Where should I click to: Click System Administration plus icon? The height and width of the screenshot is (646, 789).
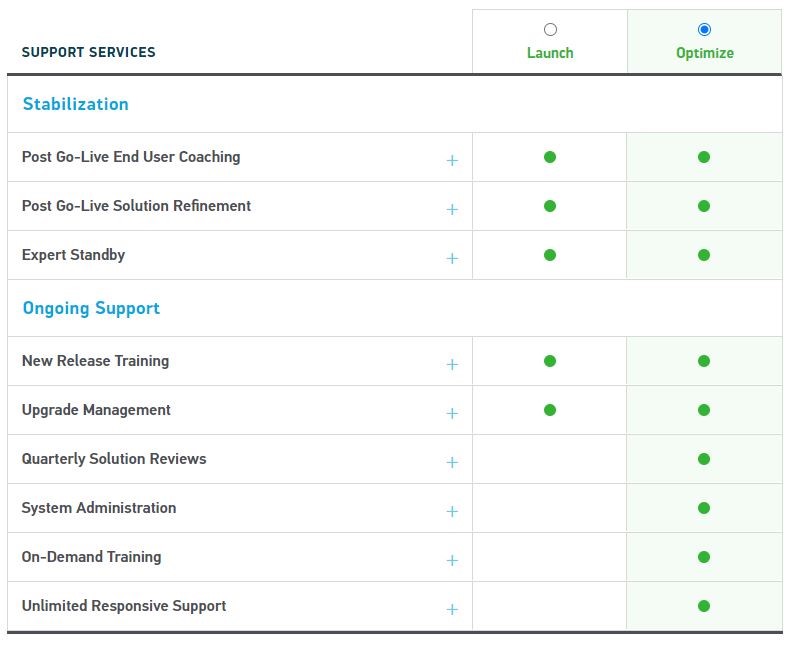[x=452, y=512]
